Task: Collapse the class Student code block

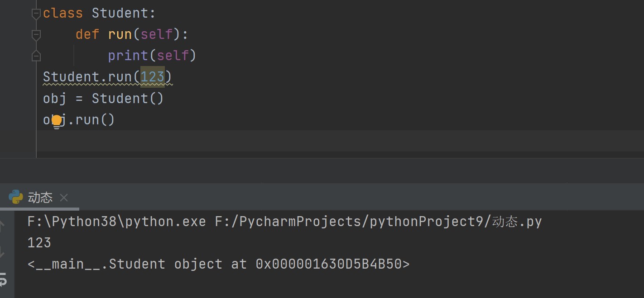Action: 36,14
